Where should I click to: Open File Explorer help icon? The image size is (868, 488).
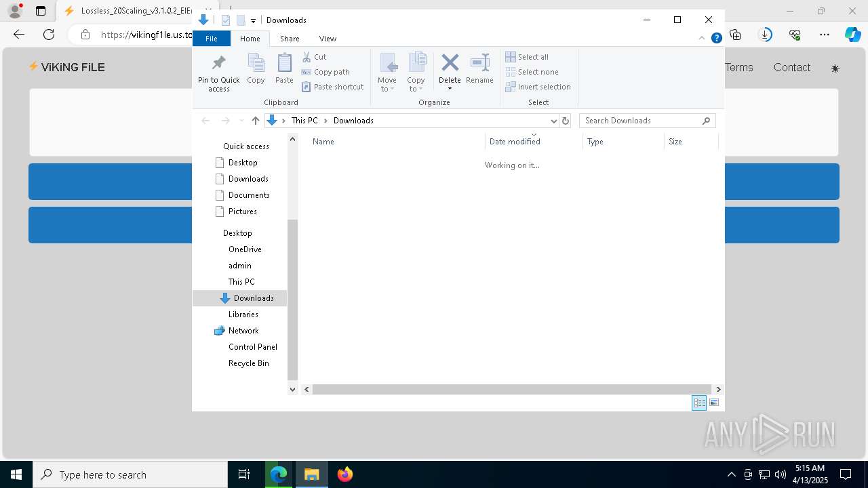[x=716, y=39]
